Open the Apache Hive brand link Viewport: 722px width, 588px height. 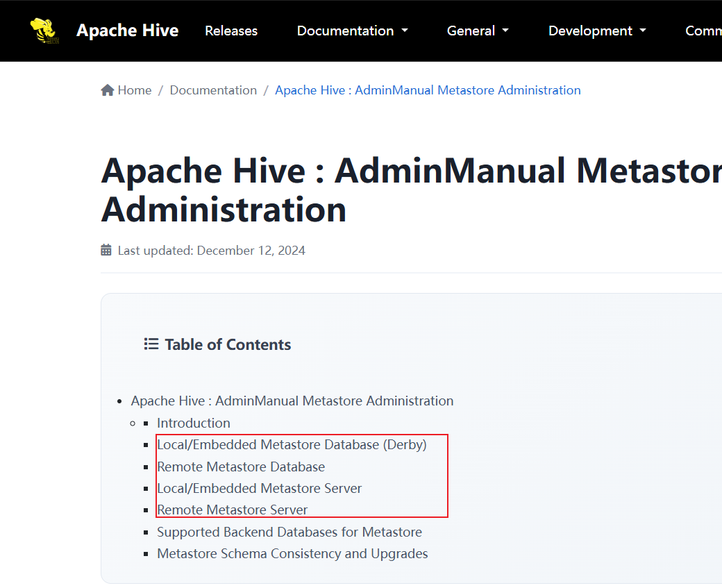click(x=127, y=31)
